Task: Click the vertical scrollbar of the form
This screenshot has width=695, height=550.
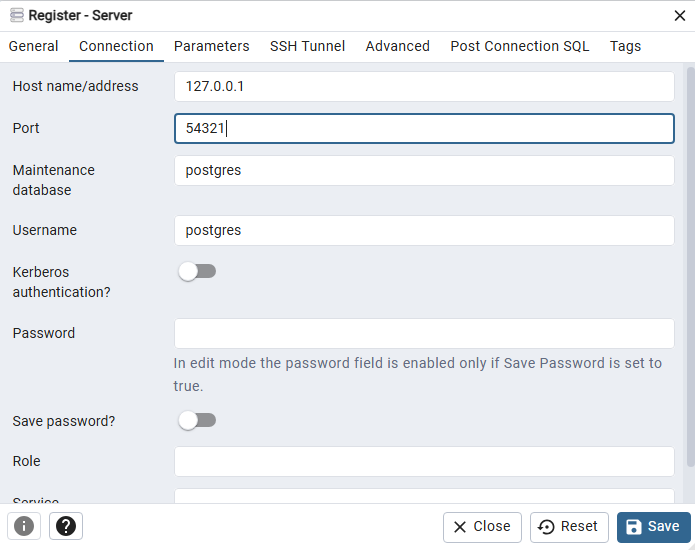Action: click(x=690, y=267)
